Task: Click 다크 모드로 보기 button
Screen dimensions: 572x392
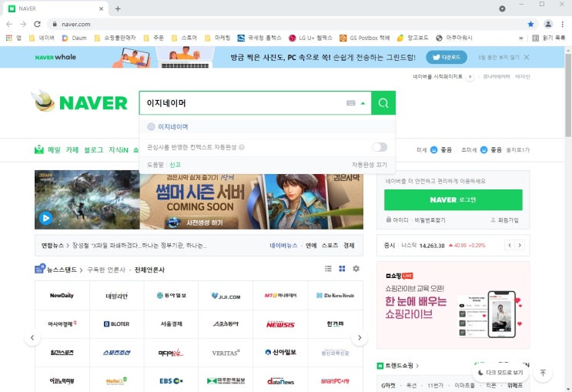Action: click(x=500, y=373)
